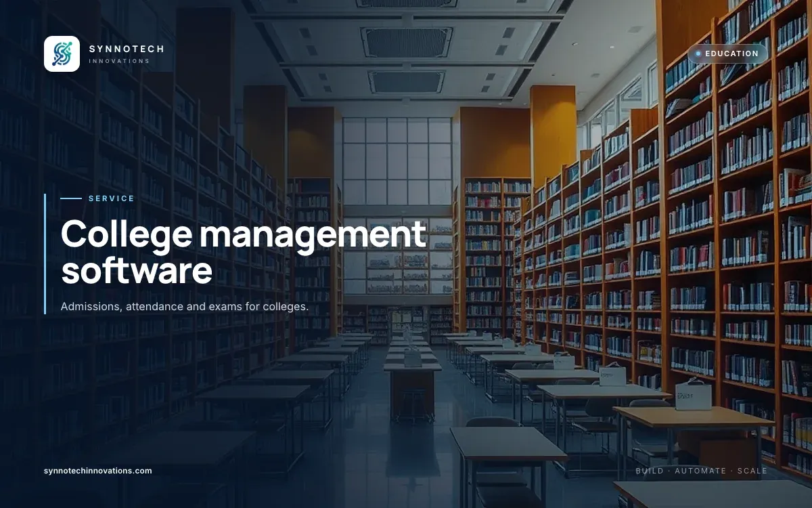
Task: Click the Synnotech logo icon
Action: (62, 54)
